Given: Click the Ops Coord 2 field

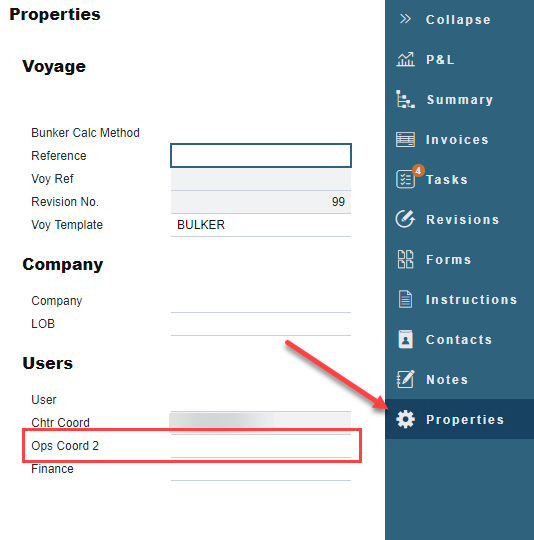Looking at the screenshot, I should tap(261, 446).
